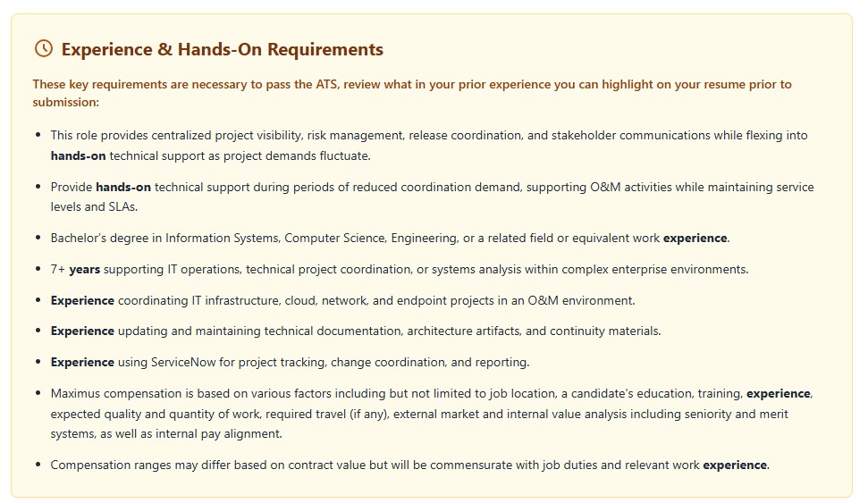Click bold 'hands-on' in the first bullet
868x503 pixels.
78,156
